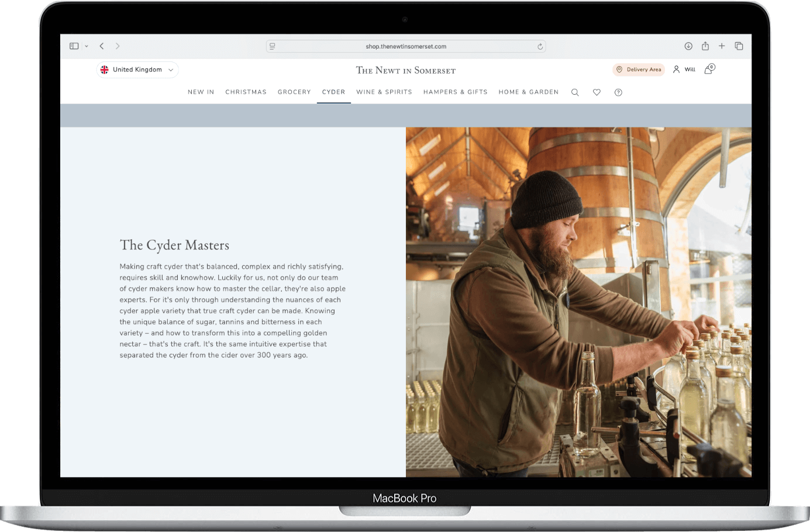Select the CHRISTMAS menu item
This screenshot has width=810, height=532.
[246, 92]
